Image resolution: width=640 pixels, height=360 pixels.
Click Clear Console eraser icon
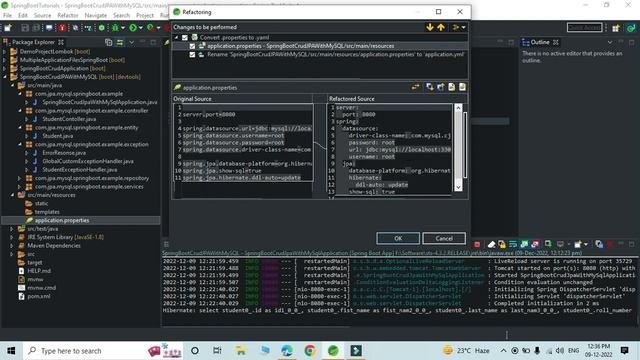(491, 244)
